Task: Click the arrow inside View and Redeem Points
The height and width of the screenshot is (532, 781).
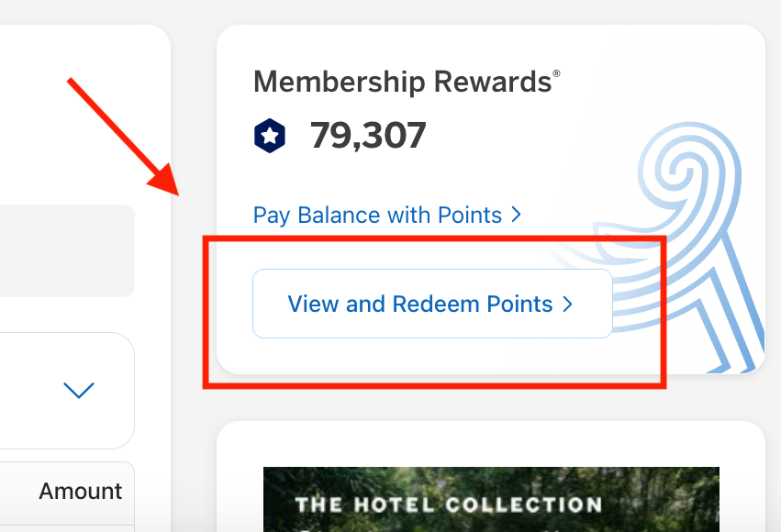Action: [567, 304]
